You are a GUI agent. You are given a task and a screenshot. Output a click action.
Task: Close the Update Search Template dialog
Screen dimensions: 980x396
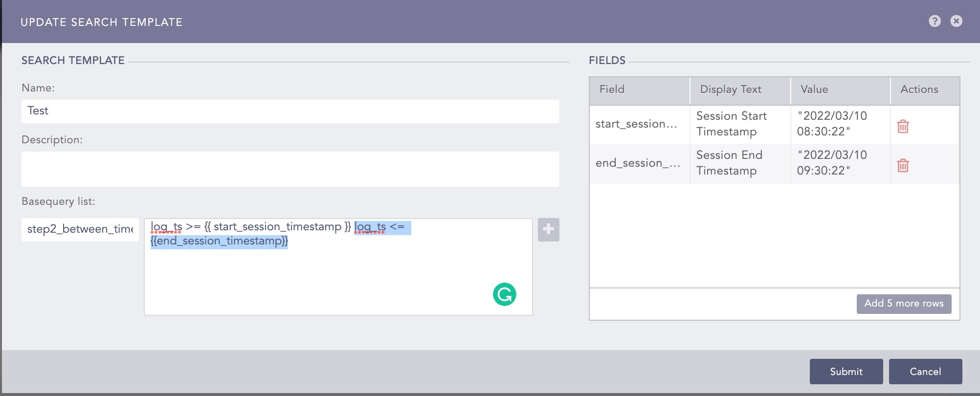(x=956, y=21)
